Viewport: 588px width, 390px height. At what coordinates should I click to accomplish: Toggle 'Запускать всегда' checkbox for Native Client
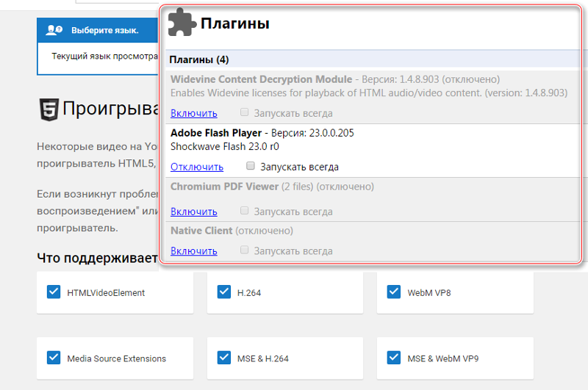pyautogui.click(x=245, y=250)
